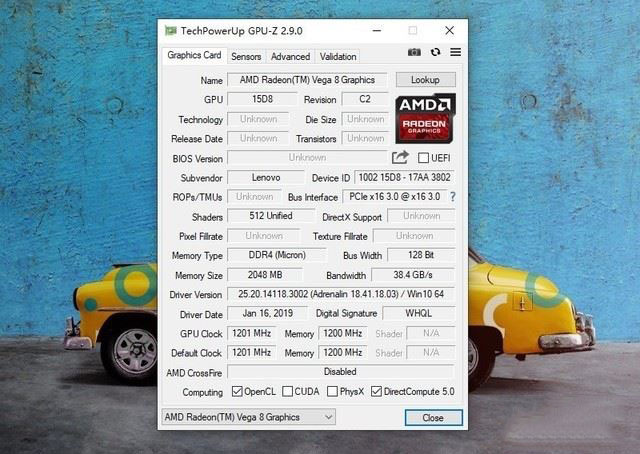Click the Bus Interface question mark
This screenshot has height=454, width=640.
(x=453, y=197)
